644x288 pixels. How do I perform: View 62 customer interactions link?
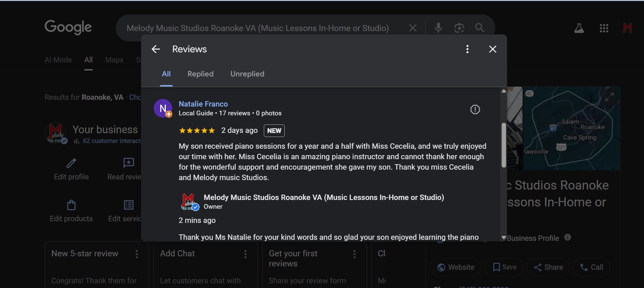(x=112, y=141)
